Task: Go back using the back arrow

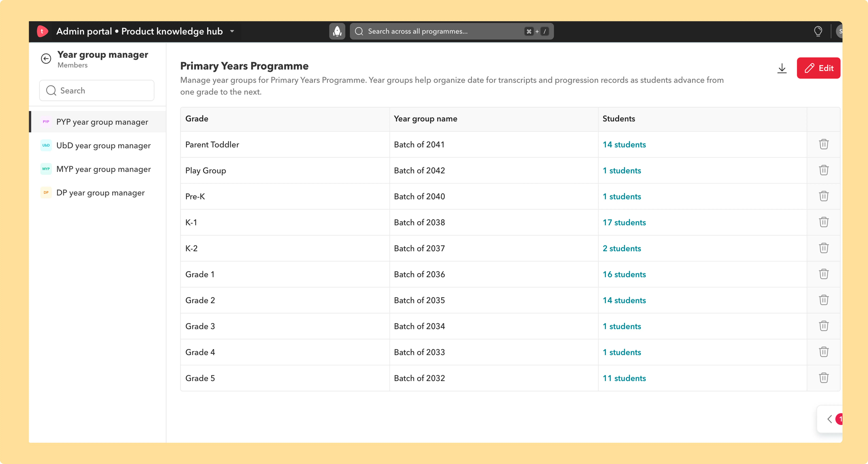Action: tap(46, 59)
